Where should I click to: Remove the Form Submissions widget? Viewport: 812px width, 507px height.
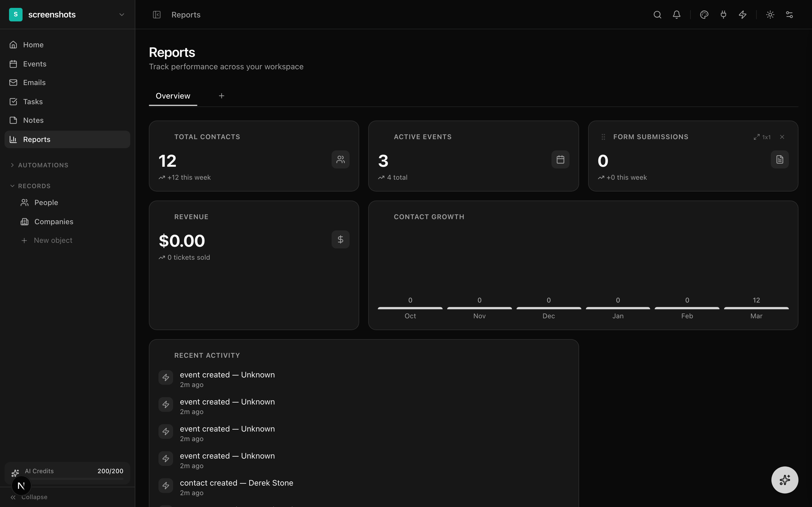(782, 137)
